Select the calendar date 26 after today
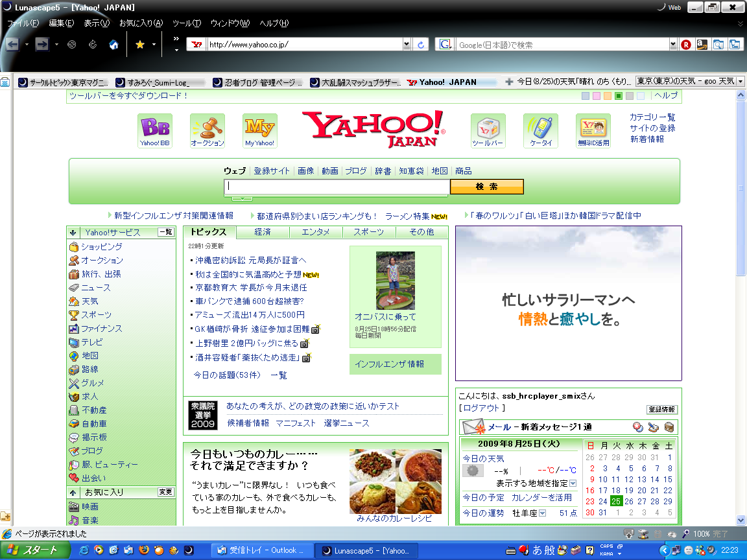 pyautogui.click(x=629, y=502)
